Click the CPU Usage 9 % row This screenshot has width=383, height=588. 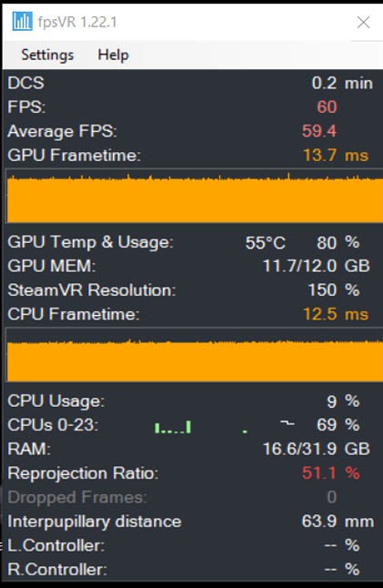(191, 401)
